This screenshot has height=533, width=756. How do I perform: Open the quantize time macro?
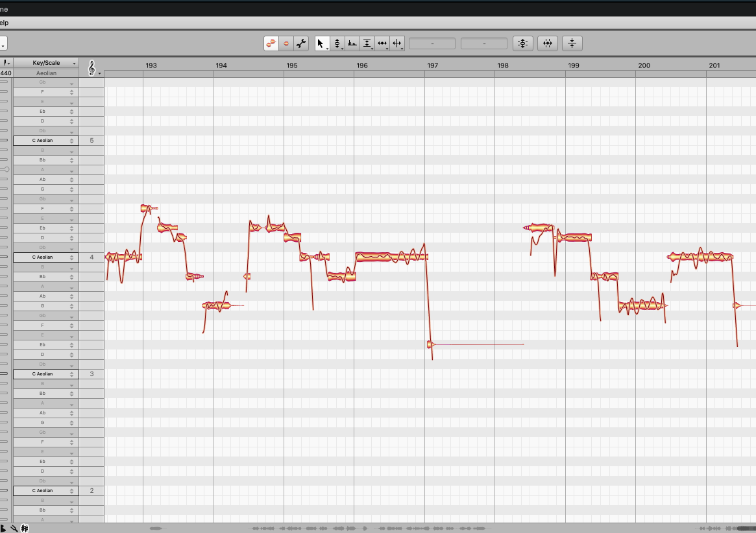(x=547, y=43)
